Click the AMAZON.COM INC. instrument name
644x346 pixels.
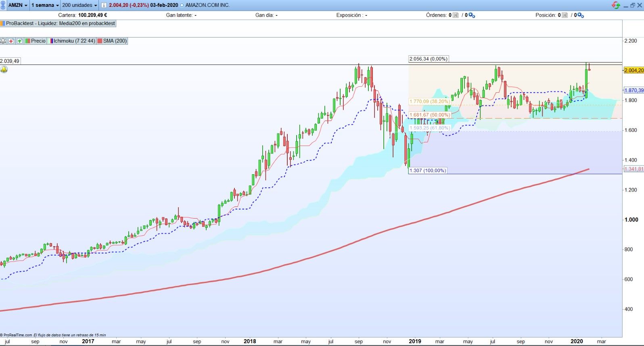[207, 5]
